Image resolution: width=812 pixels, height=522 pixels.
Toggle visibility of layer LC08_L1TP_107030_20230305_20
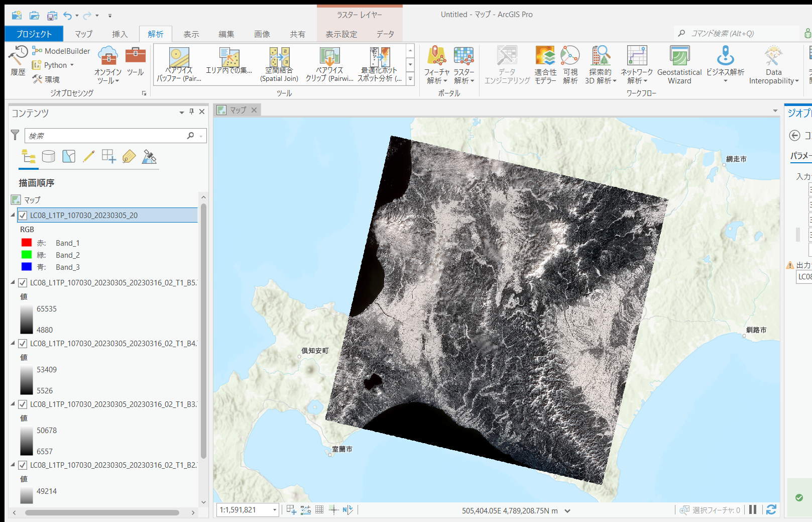click(22, 215)
